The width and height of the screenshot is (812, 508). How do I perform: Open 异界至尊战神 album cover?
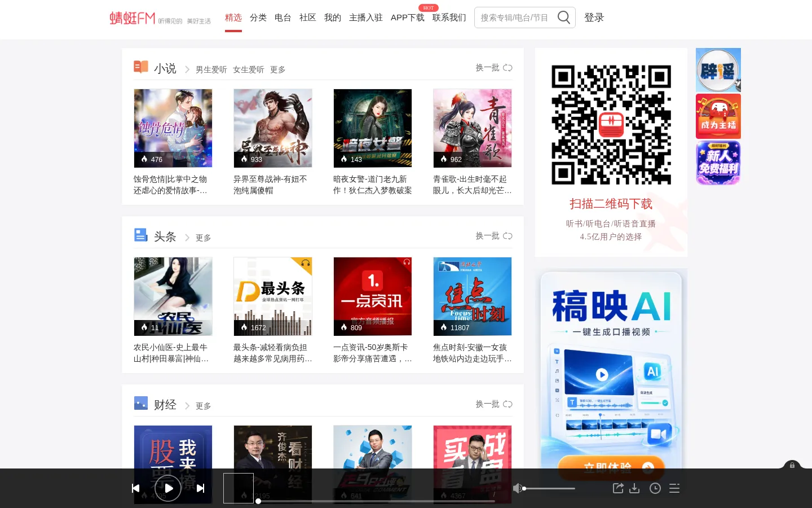pos(273,128)
